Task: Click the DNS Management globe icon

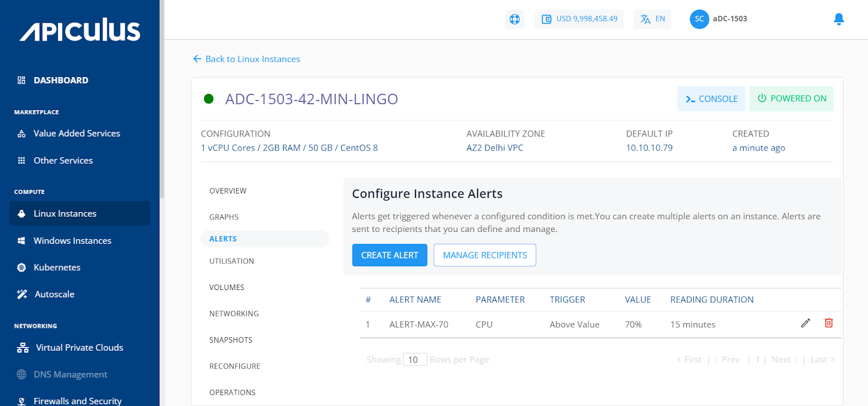Action: click(x=22, y=375)
